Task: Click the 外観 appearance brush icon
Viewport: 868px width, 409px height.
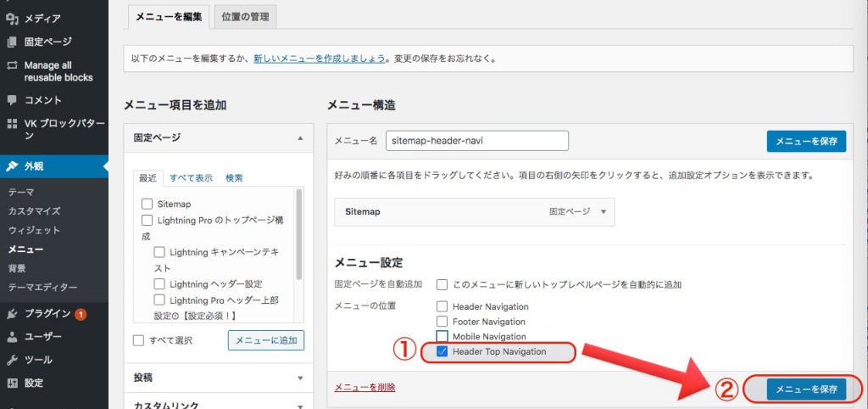Action: [12, 166]
